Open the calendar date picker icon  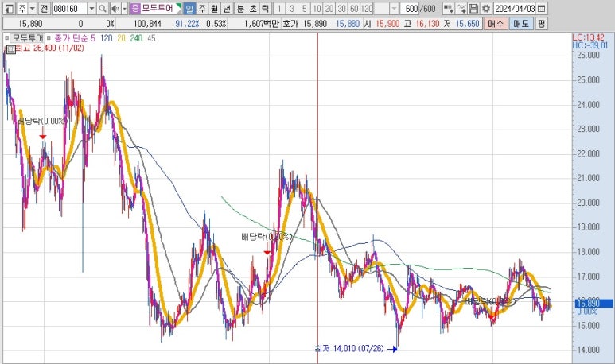(542, 8)
